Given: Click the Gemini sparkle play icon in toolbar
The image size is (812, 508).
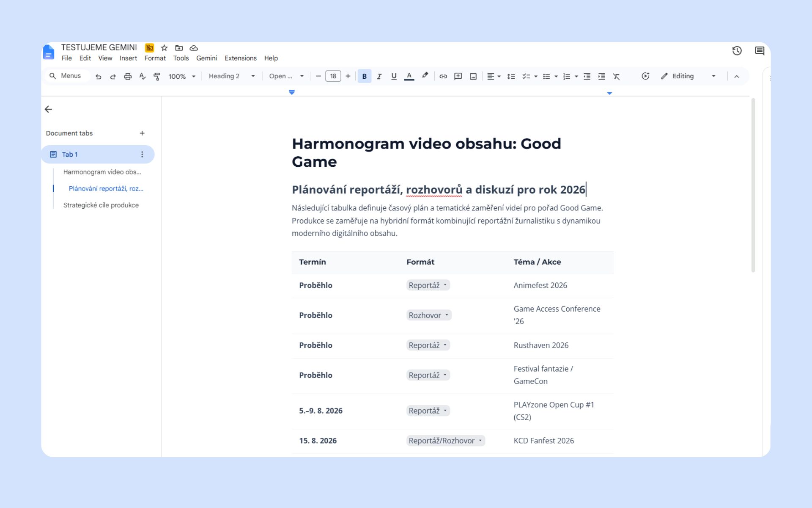Looking at the screenshot, I should click(x=645, y=76).
